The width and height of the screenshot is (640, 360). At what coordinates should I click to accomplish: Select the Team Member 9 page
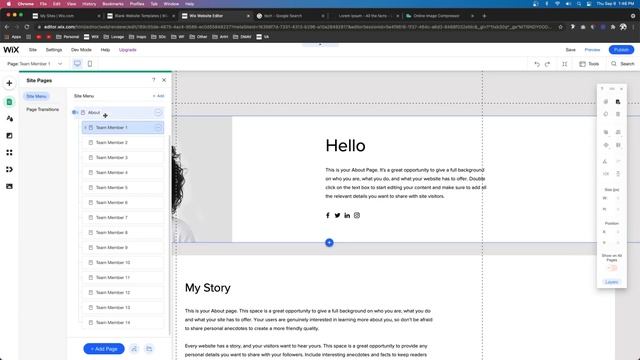[x=122, y=248]
